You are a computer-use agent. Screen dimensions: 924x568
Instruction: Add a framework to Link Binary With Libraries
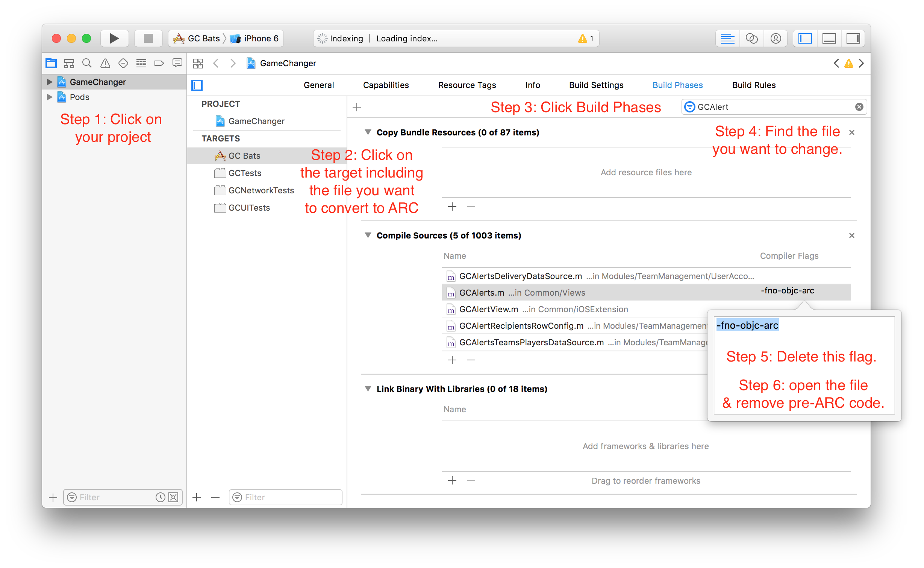pos(452,481)
